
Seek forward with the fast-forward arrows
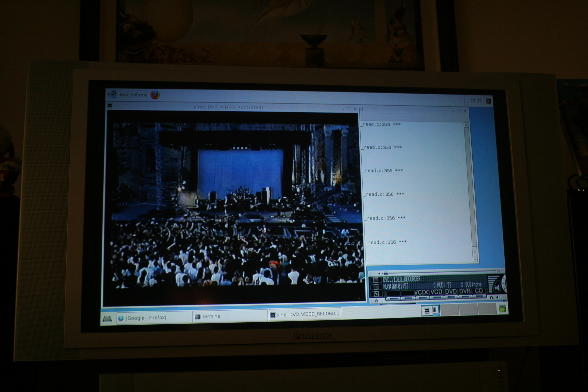coord(499,271)
